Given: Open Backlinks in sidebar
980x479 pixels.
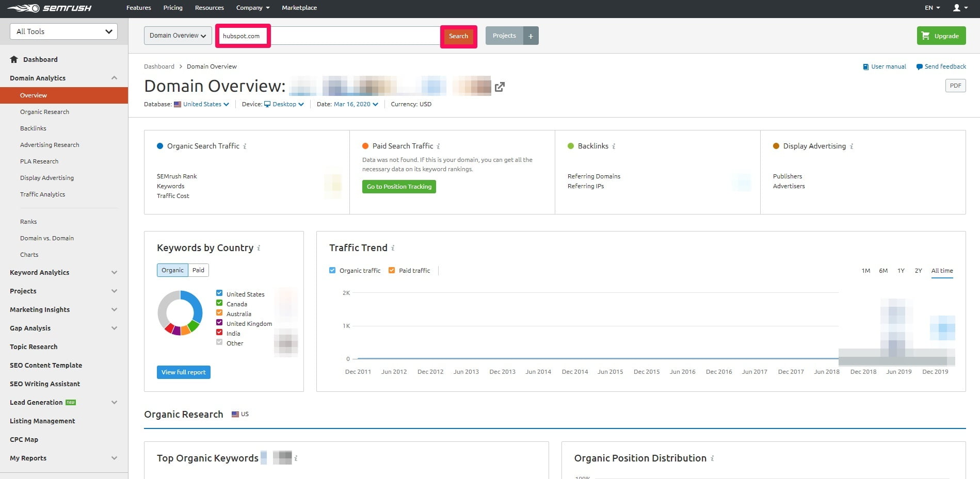Looking at the screenshot, I should [x=33, y=128].
